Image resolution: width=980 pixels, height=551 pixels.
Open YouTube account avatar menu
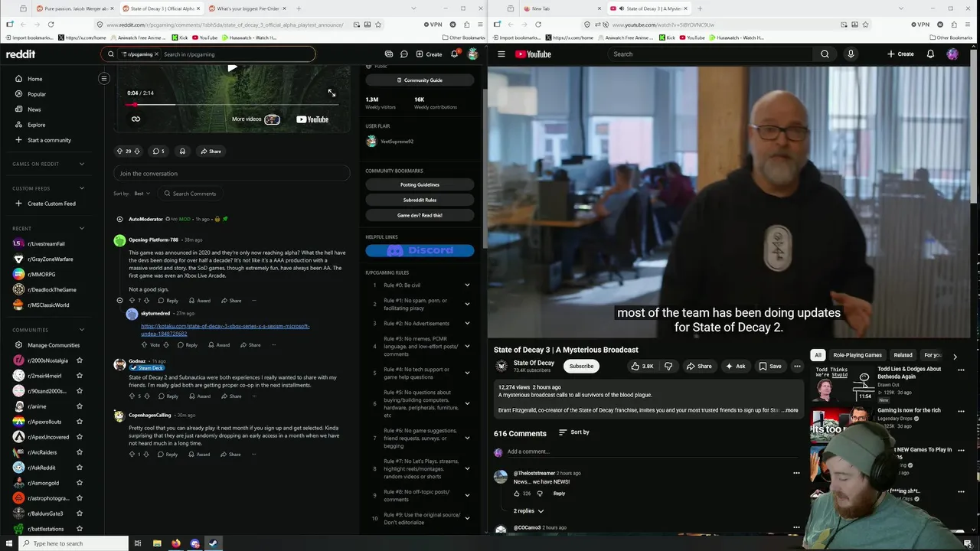click(952, 54)
